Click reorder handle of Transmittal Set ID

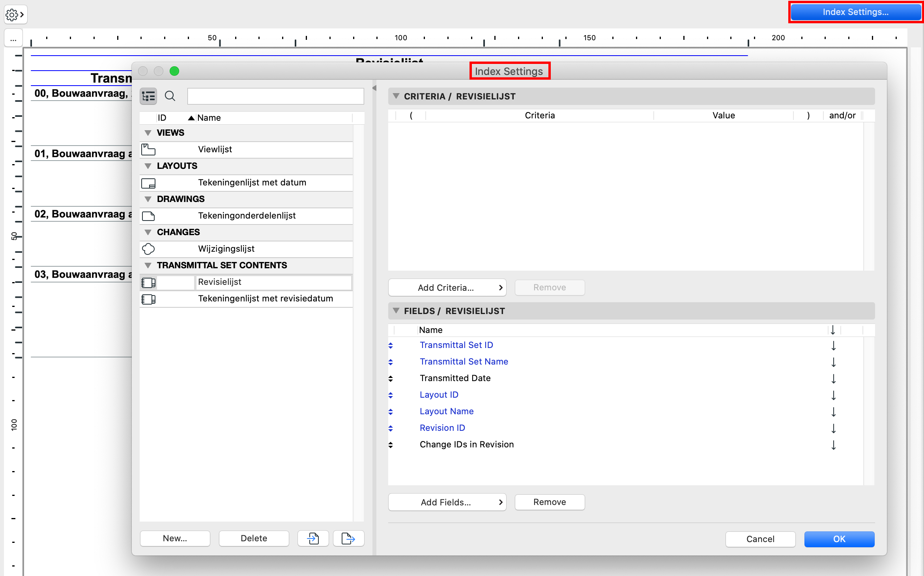coord(391,346)
